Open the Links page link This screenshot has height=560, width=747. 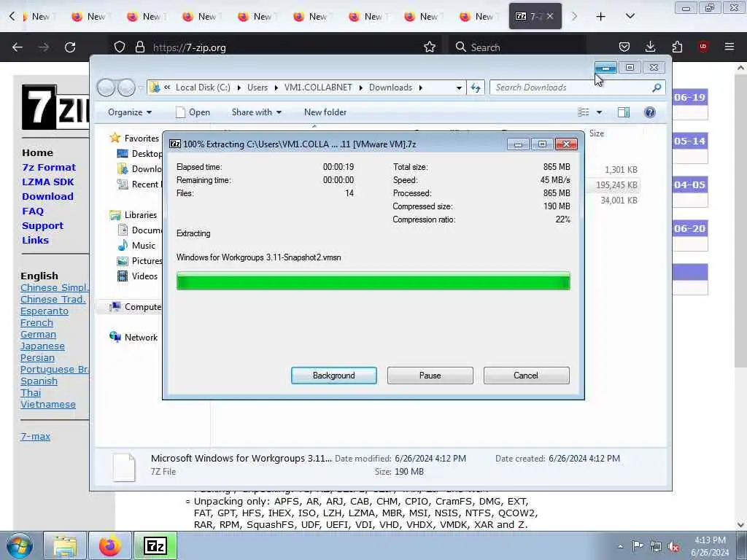[x=35, y=241]
